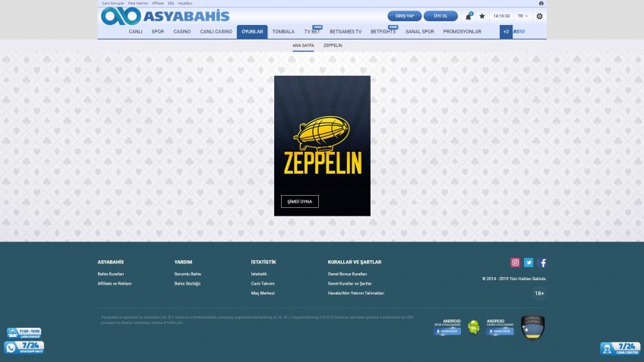This screenshot has width=644, height=362.
Task: Open the settings gear icon
Action: point(540,16)
